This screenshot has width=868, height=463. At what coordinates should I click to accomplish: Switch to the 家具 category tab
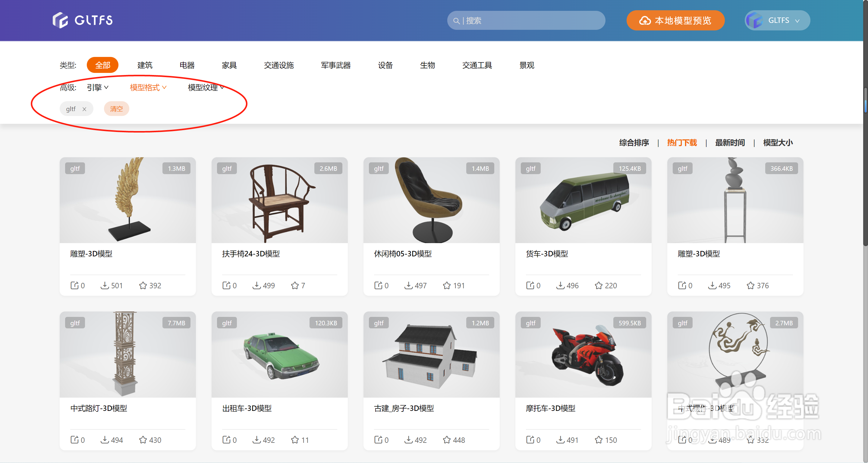click(x=229, y=65)
